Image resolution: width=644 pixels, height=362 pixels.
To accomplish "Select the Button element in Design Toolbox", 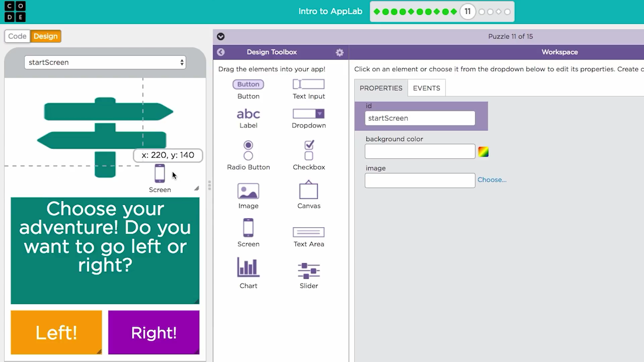I will click(248, 84).
